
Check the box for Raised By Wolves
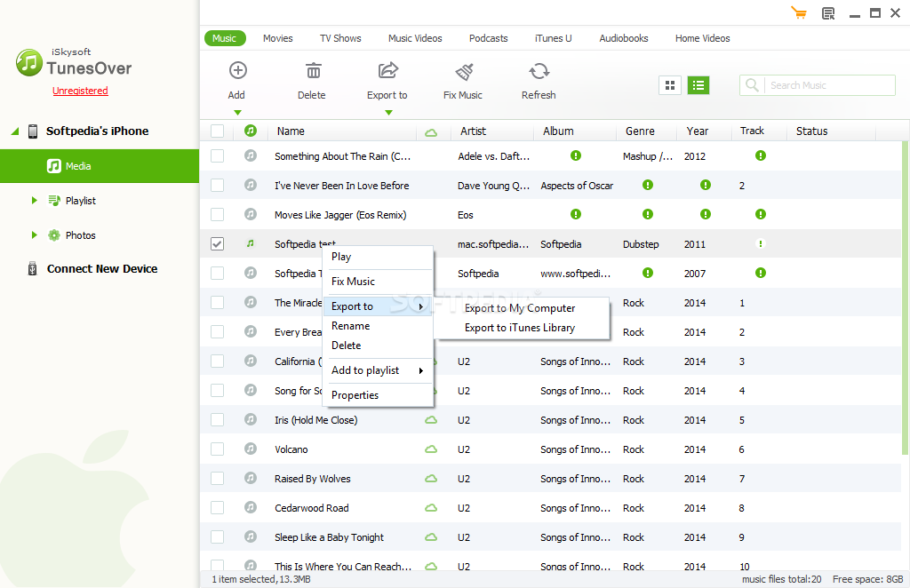pyautogui.click(x=217, y=479)
